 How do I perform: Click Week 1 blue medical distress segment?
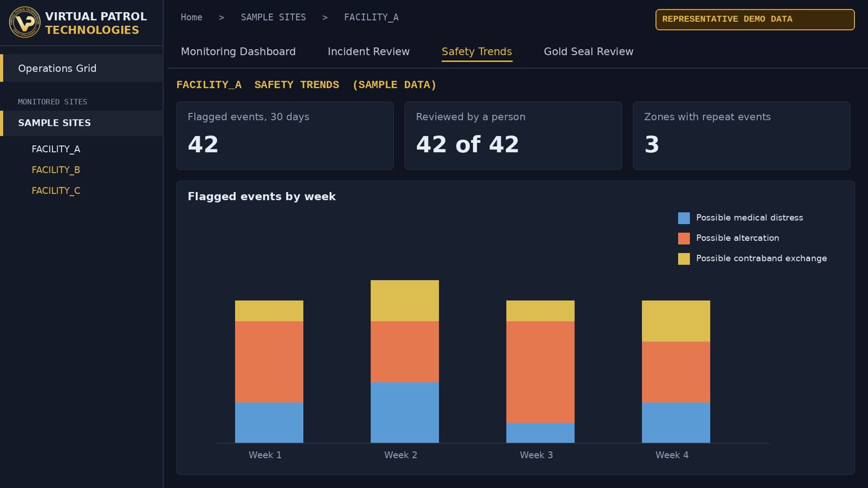(x=269, y=423)
